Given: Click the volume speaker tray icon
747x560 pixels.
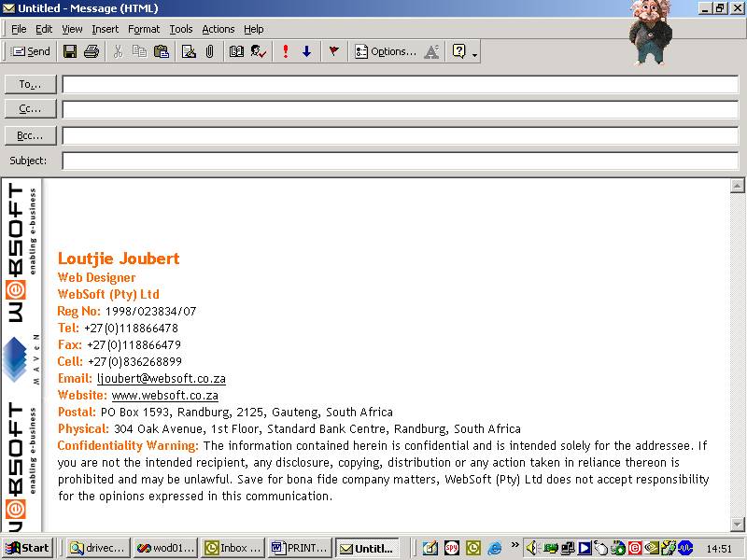Looking at the screenshot, I should coord(531,548).
